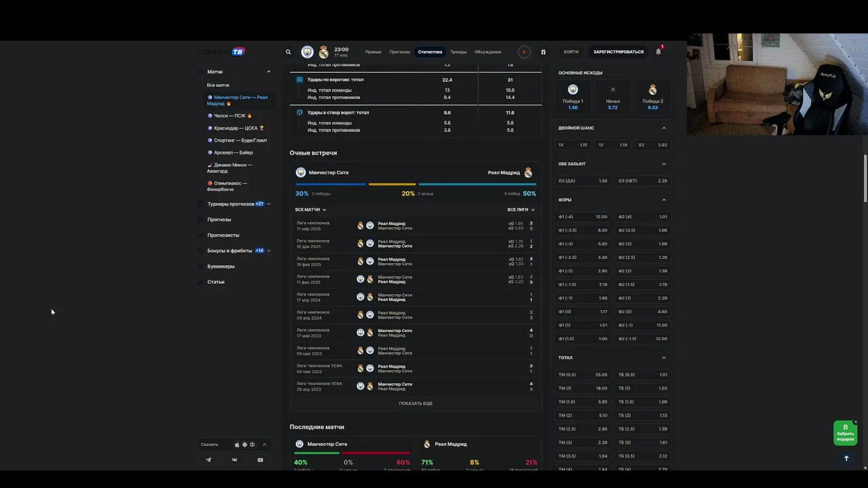Open the 'Все матчи' filter dropdown

[311, 210]
